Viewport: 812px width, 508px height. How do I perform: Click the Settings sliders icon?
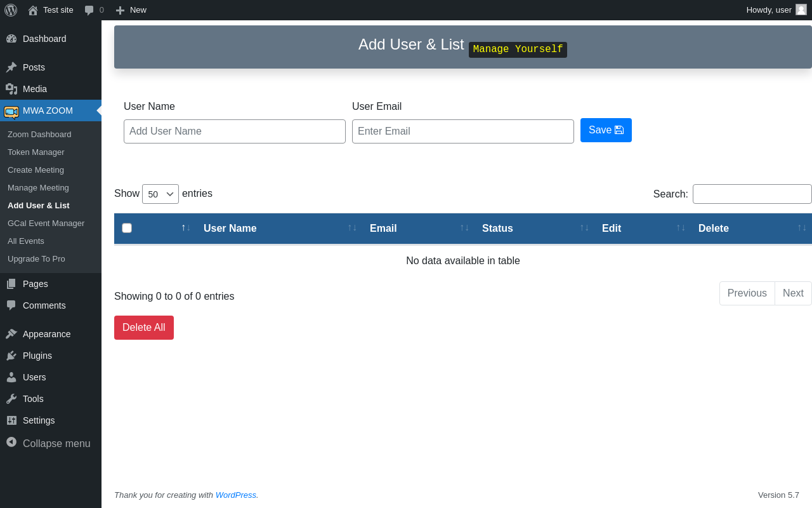click(11, 420)
